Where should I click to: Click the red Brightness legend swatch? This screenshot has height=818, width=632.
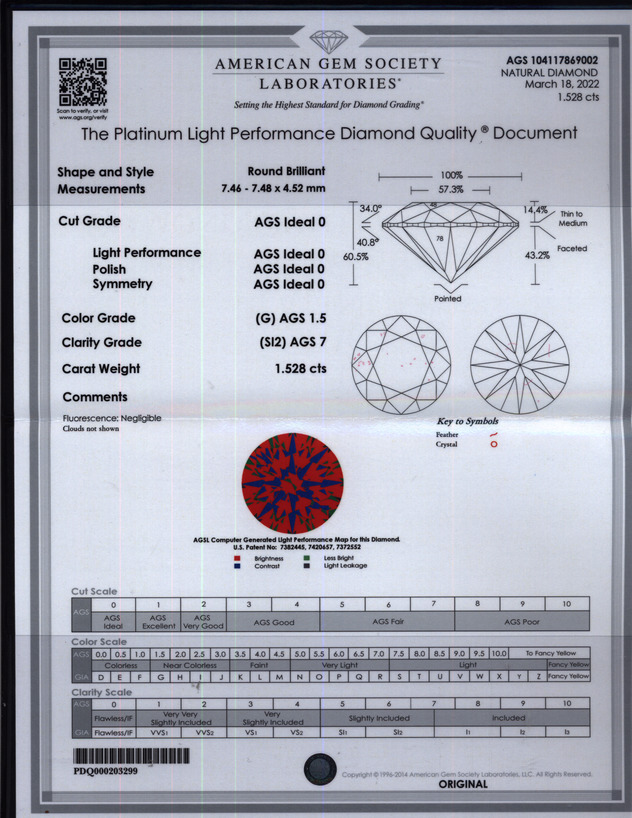(237, 559)
